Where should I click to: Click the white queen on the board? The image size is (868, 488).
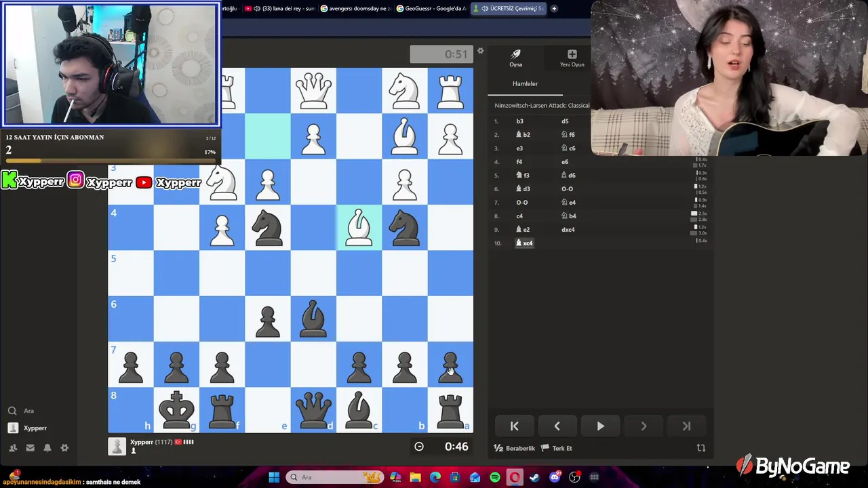pyautogui.click(x=313, y=90)
